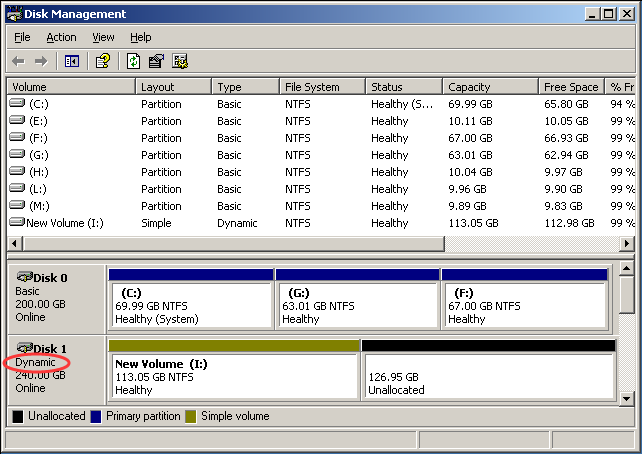The width and height of the screenshot is (642, 454).
Task: Click the 200.00 GB label of Disk 0
Action: pos(41,304)
